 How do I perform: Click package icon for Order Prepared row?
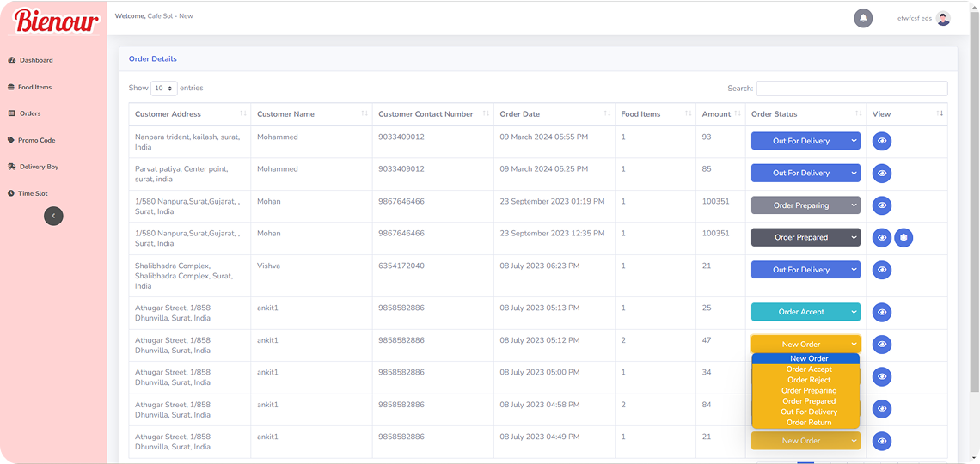tap(903, 238)
